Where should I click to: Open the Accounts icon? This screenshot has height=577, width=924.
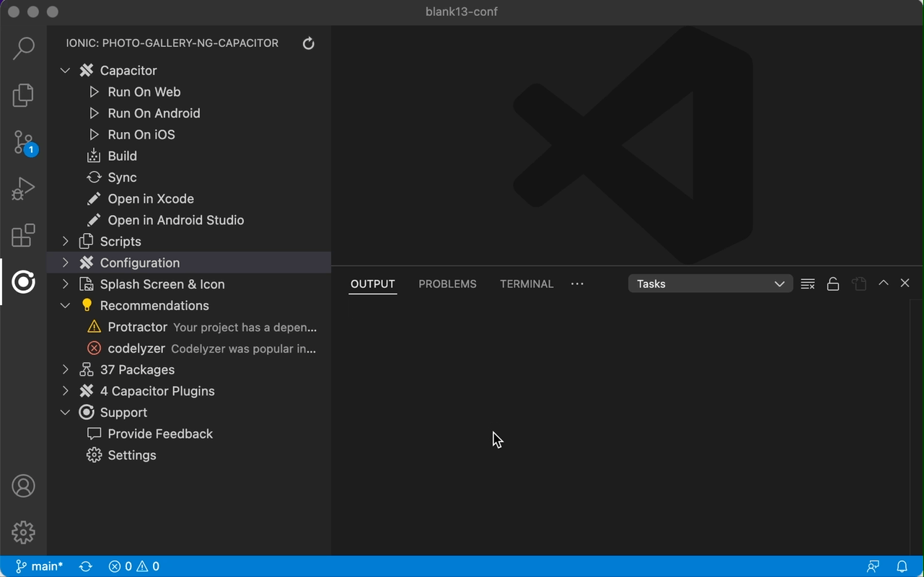pyautogui.click(x=23, y=486)
